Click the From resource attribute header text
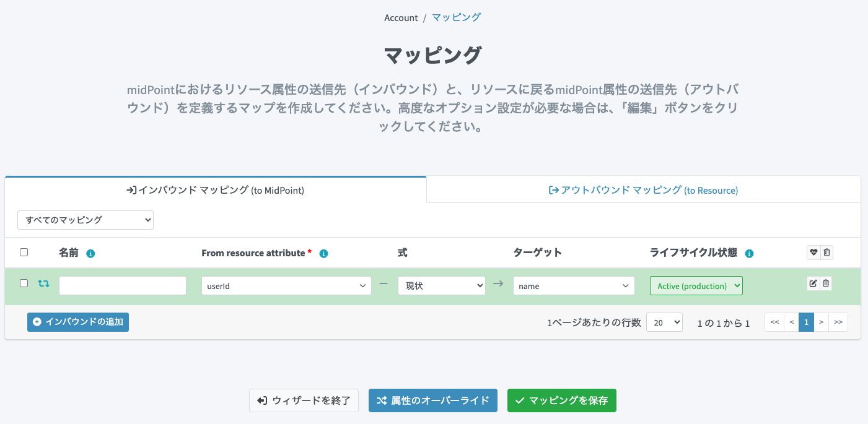The image size is (868, 424). (x=253, y=253)
